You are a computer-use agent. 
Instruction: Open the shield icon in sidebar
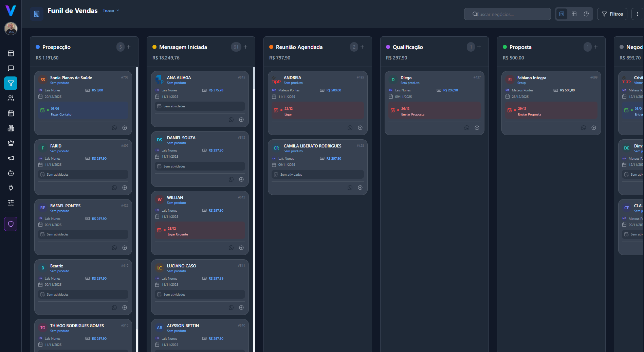click(x=11, y=224)
